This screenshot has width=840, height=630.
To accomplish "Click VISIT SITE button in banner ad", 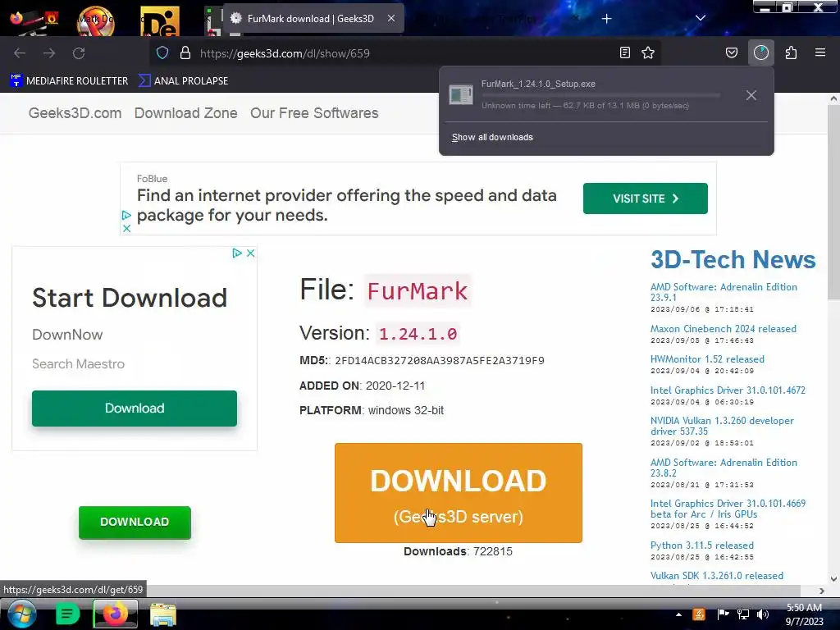I will [646, 199].
